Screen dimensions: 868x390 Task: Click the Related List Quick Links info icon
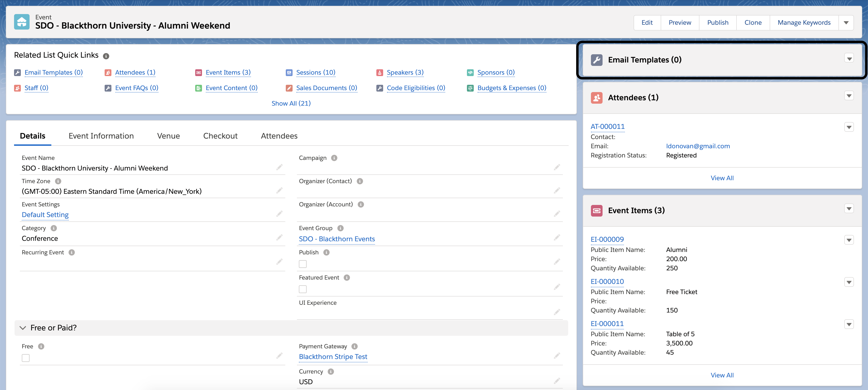[x=106, y=56]
